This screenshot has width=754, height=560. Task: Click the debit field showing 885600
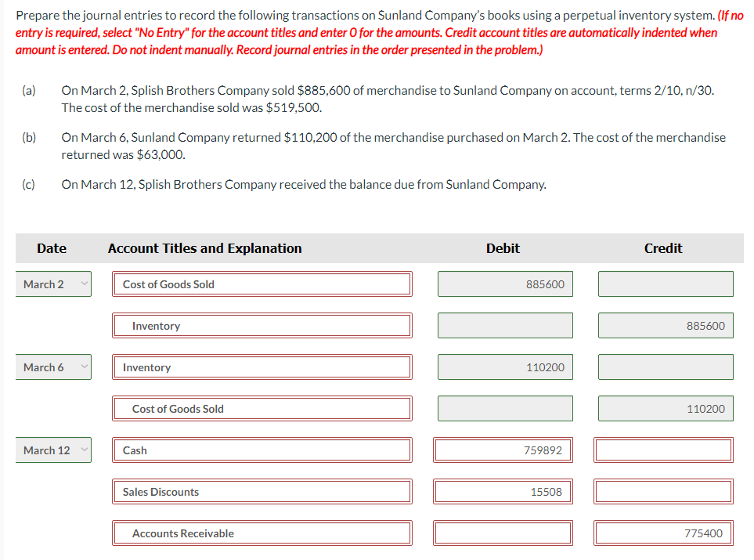(x=505, y=284)
